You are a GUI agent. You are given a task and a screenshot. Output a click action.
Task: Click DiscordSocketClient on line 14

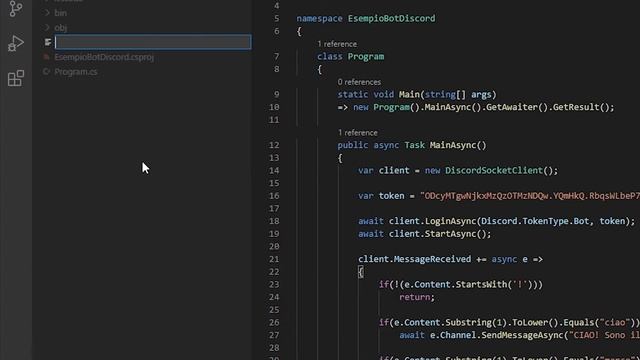[493, 170]
